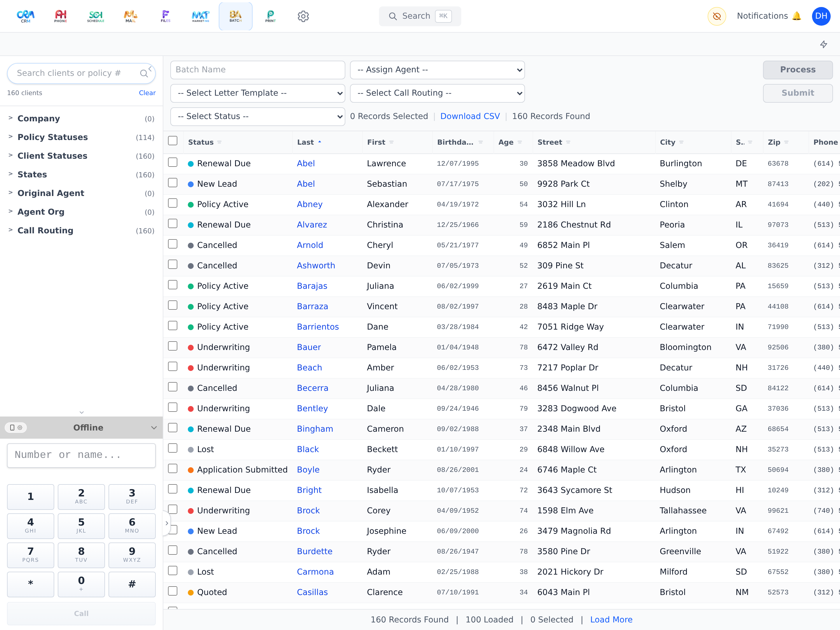Image resolution: width=840 pixels, height=630 pixels.
Task: Check the Arnold Cheryl row checkbox
Action: pyautogui.click(x=173, y=244)
